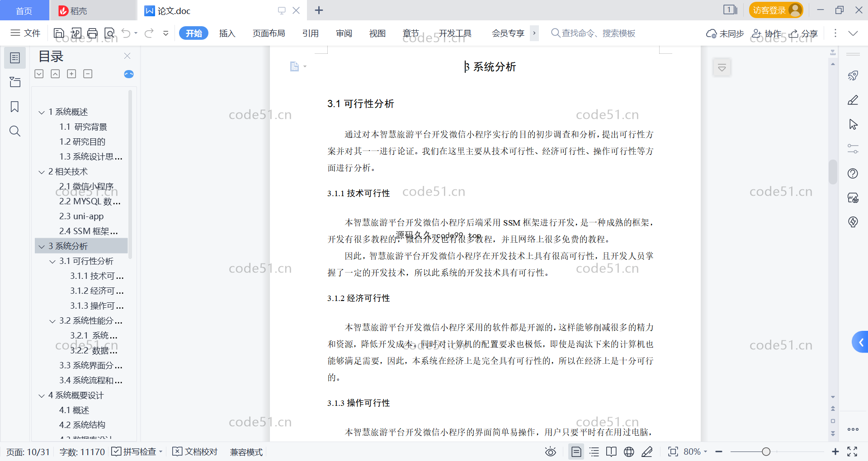Click the 未同步 sync button
The height and width of the screenshot is (461, 868).
point(725,33)
